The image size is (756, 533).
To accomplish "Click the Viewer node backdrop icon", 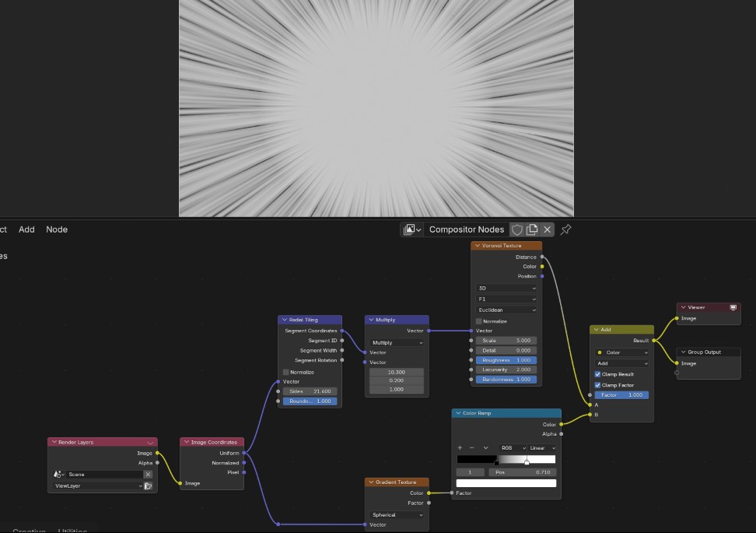I will [x=733, y=307].
